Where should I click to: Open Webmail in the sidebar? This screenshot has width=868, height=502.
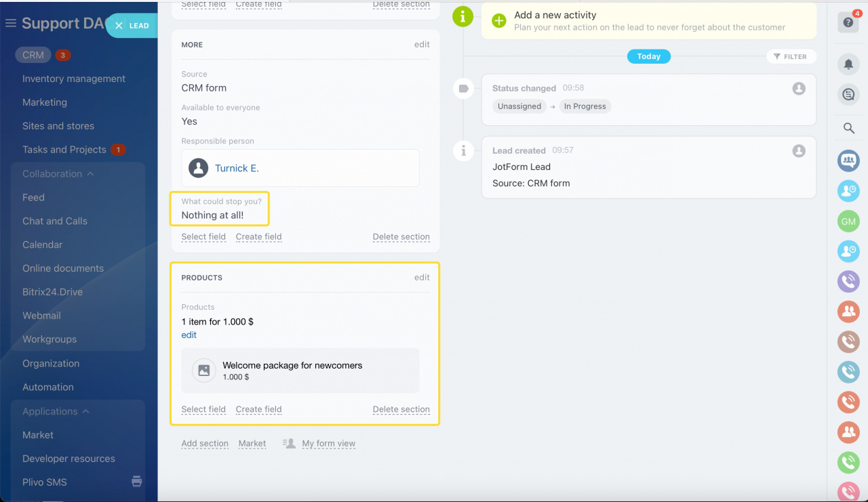(x=41, y=316)
